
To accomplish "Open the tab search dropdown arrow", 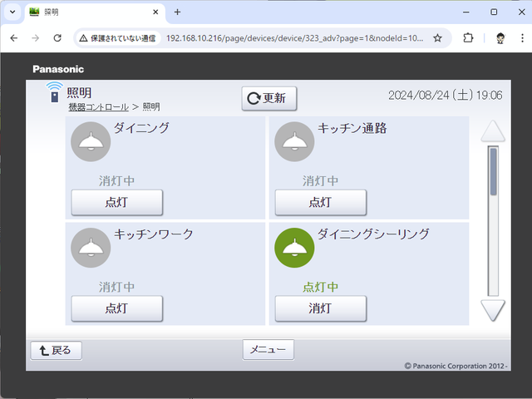I will tap(12, 12).
